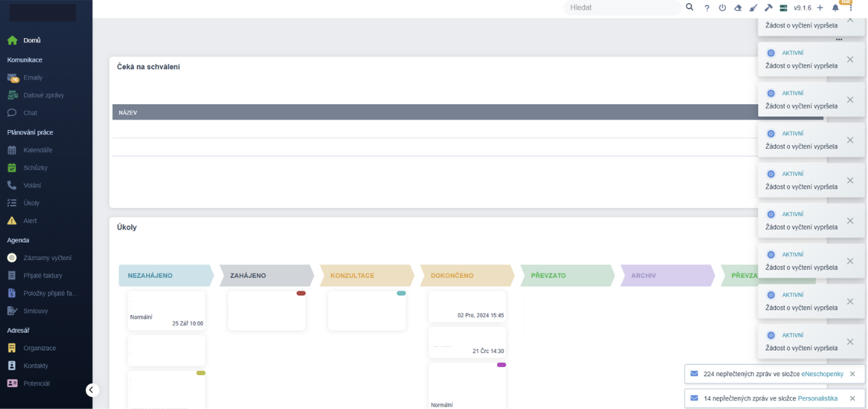Open help via the question mark icon

click(x=707, y=8)
